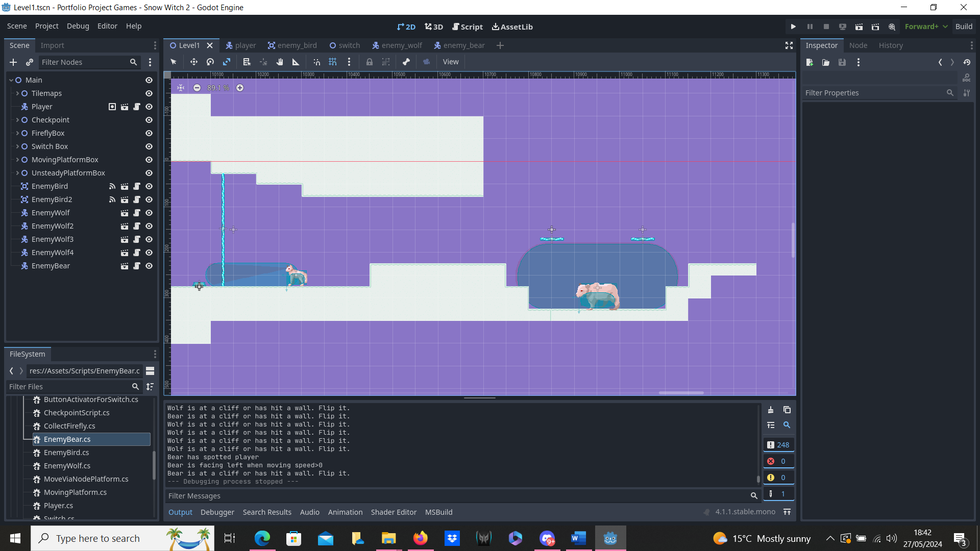Click the new resource icon in Inspector
The width and height of the screenshot is (980, 551).
(810, 62)
